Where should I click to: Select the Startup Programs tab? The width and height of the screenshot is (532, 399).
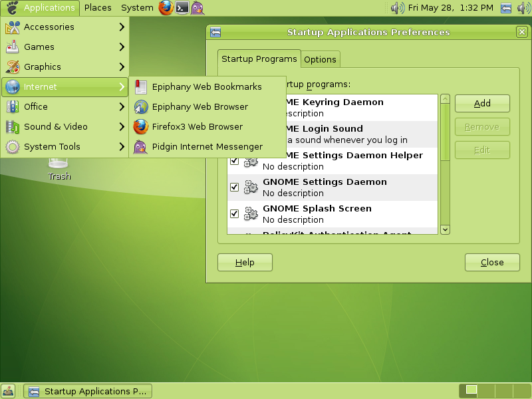pyautogui.click(x=259, y=59)
